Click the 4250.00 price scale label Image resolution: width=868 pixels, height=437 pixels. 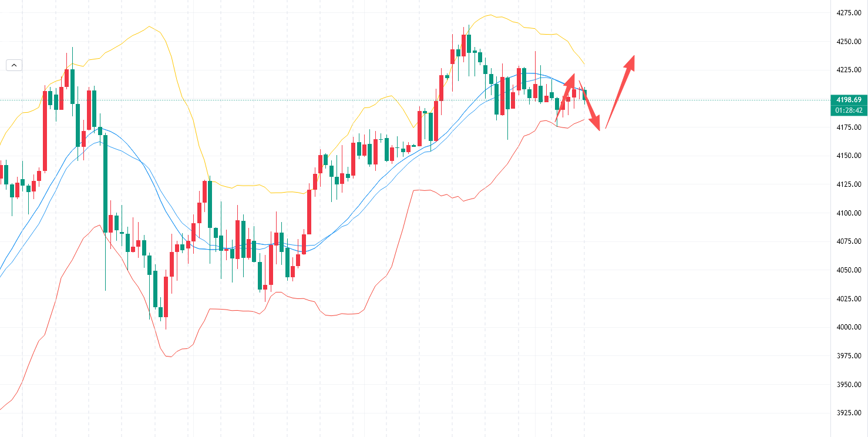point(848,42)
